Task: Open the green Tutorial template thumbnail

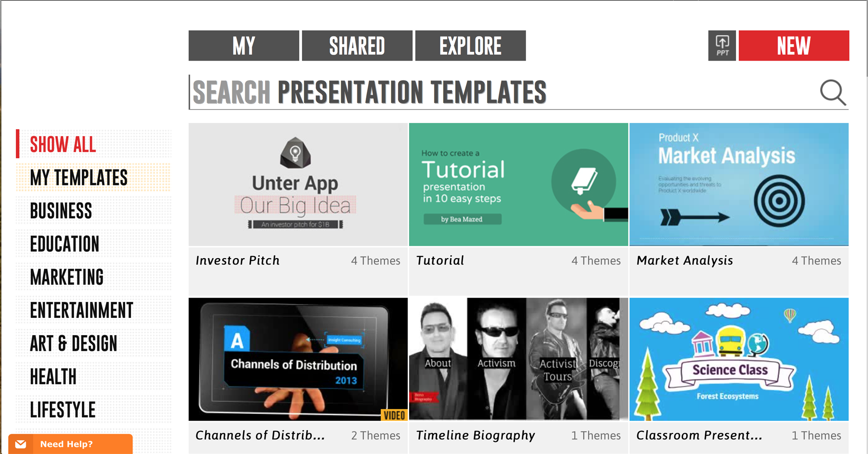Action: pos(519,184)
